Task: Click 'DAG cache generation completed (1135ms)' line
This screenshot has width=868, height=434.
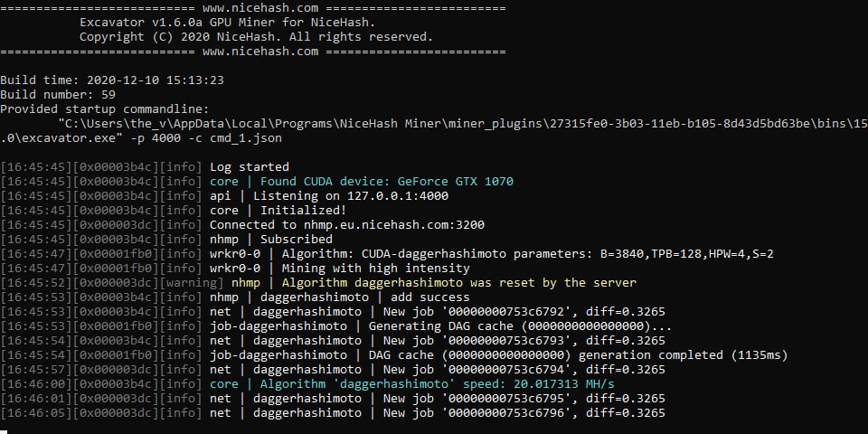Action: [394, 354]
